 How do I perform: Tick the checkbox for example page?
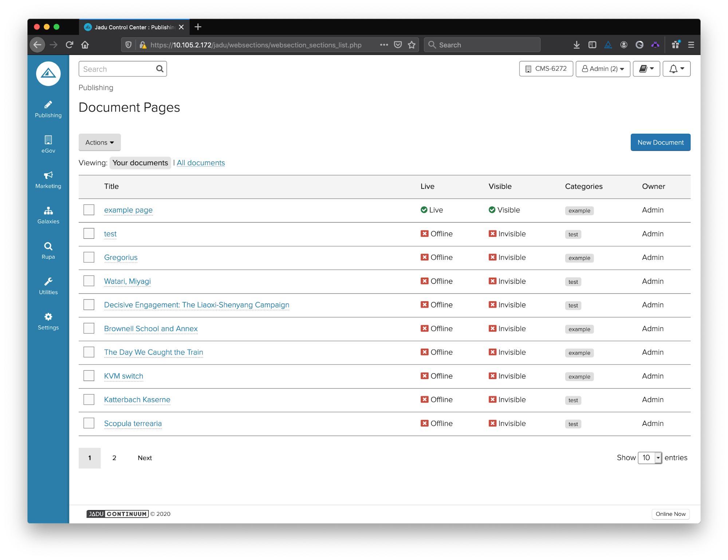coord(89,210)
